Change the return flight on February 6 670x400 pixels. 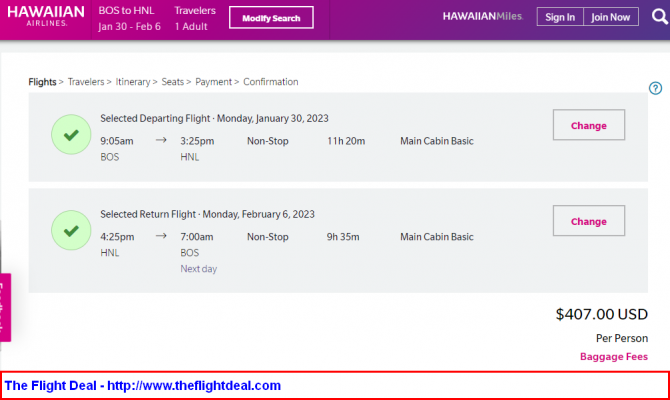point(588,221)
